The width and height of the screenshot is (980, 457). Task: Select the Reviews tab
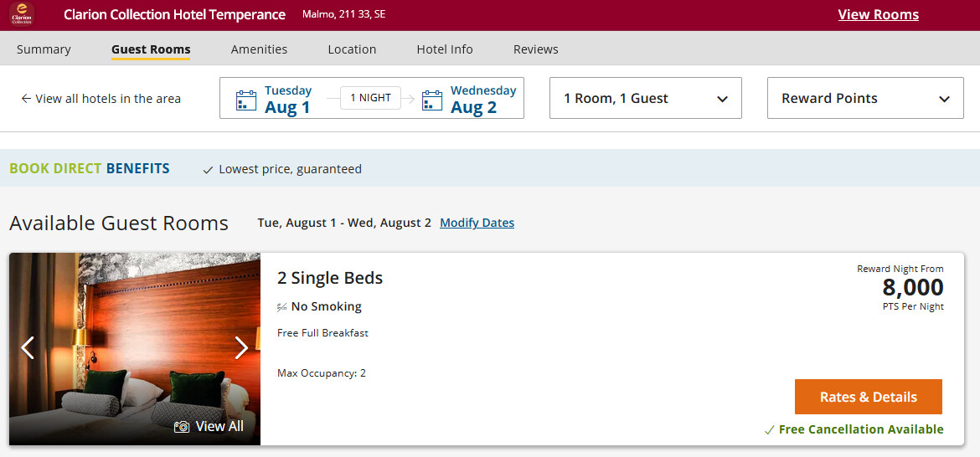(x=535, y=49)
